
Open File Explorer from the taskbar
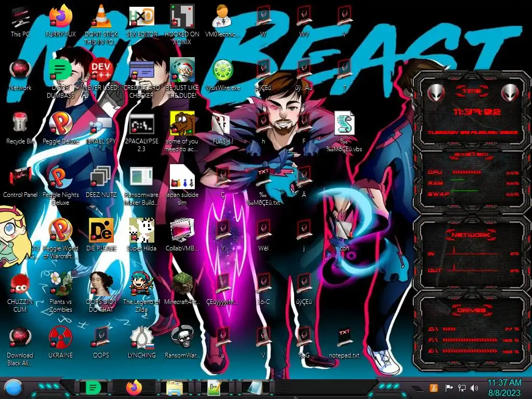[x=175, y=388]
